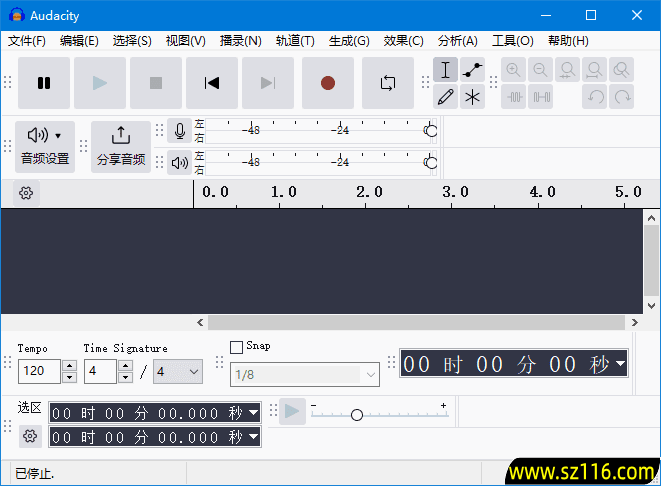Image resolution: width=661 pixels, height=486 pixels.
Task: Click Play-at-speed button
Action: tap(292, 411)
